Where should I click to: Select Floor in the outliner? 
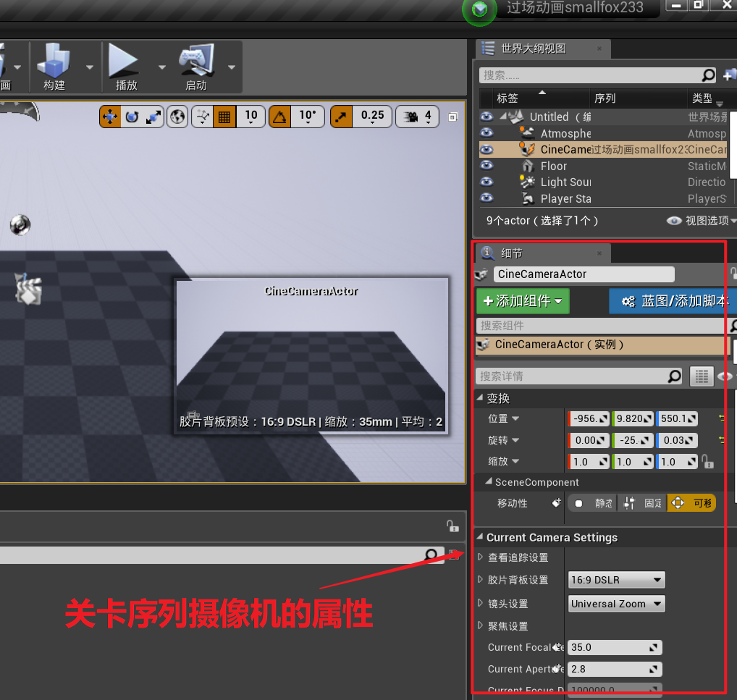(554, 166)
